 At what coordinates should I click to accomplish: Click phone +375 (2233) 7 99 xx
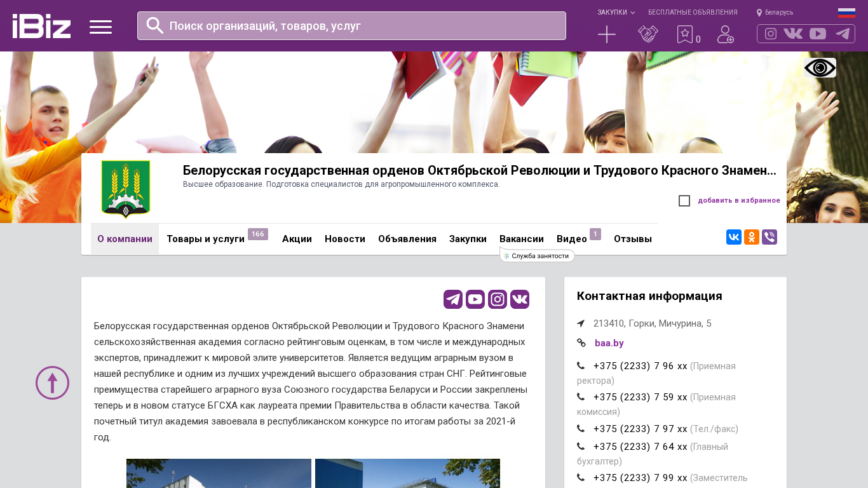641,478
